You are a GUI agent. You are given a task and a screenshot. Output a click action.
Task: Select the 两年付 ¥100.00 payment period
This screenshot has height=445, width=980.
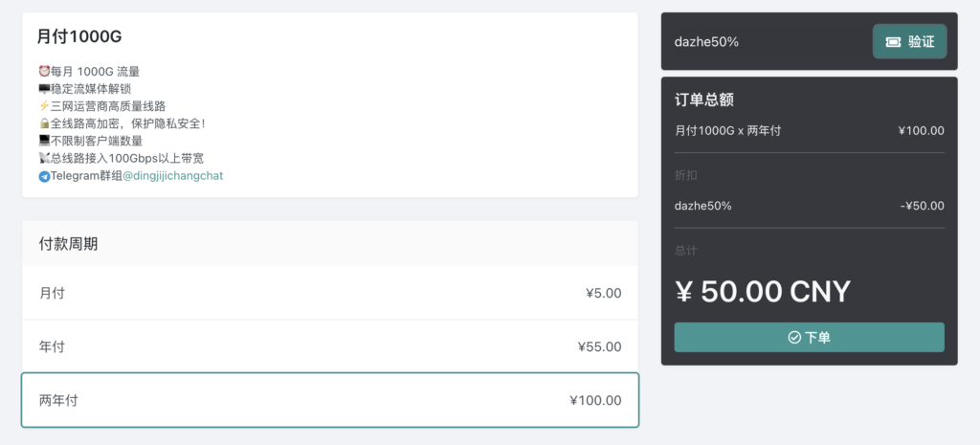pos(330,400)
